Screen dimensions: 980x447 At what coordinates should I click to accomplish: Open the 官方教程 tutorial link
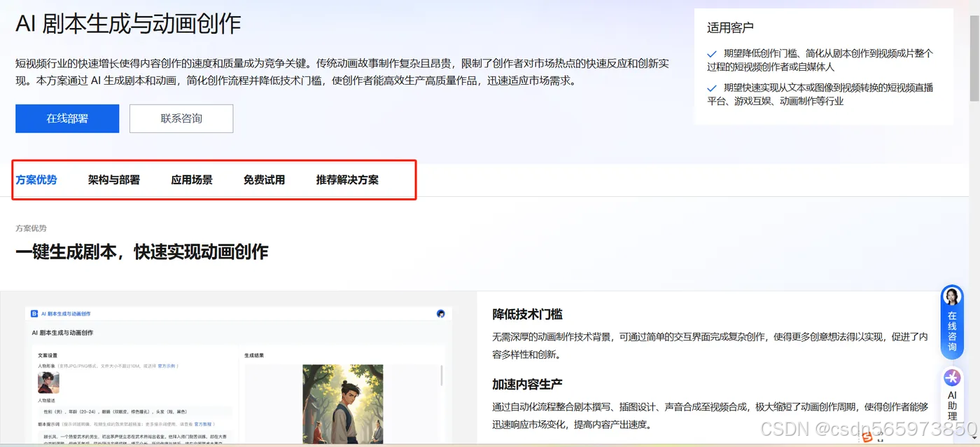point(202,424)
